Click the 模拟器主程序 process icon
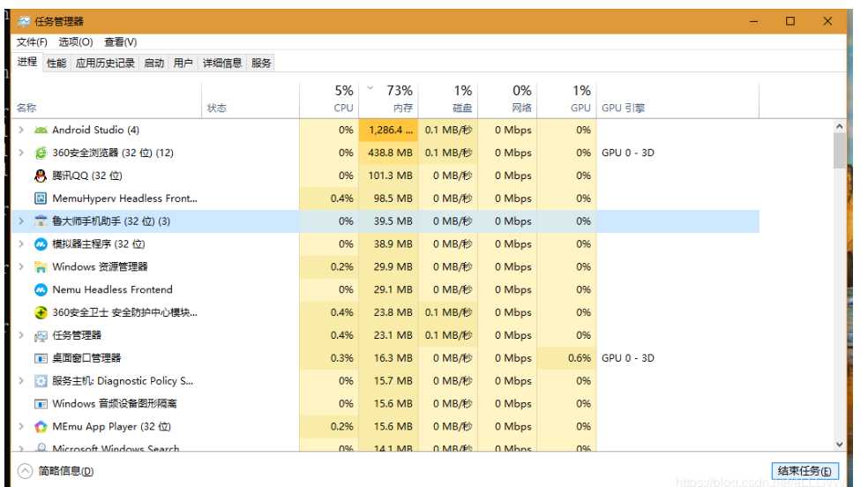 click(x=41, y=244)
